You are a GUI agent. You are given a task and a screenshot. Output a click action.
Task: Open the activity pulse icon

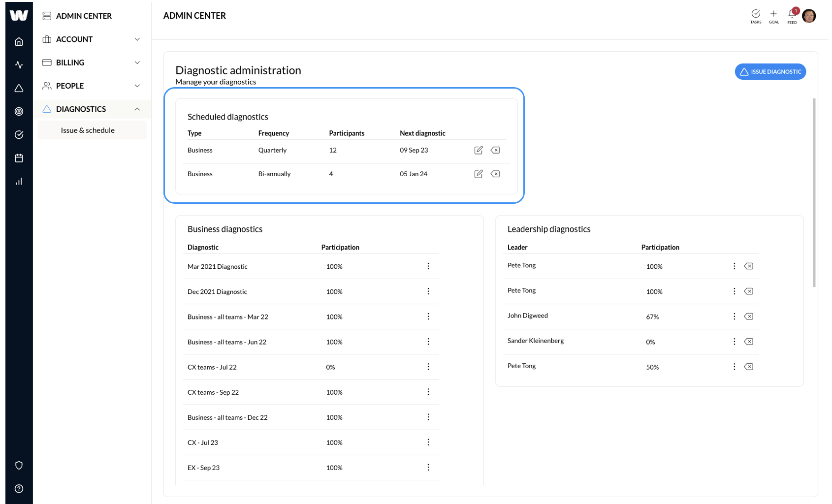coord(19,65)
